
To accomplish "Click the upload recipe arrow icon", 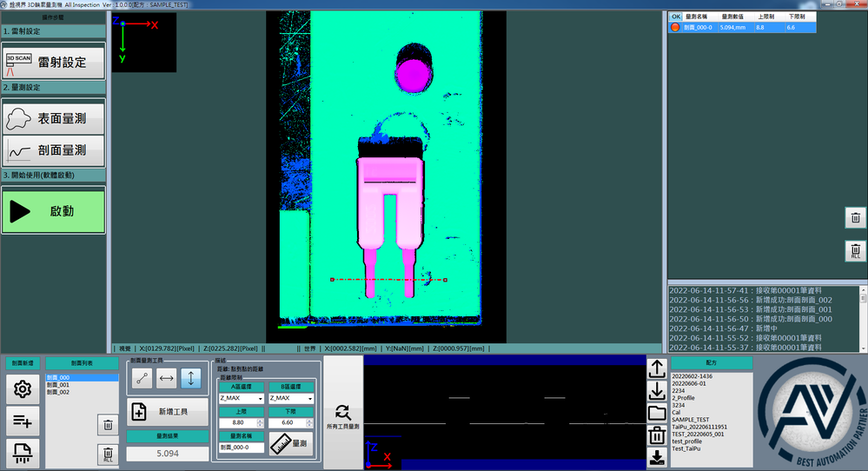I will (x=658, y=369).
